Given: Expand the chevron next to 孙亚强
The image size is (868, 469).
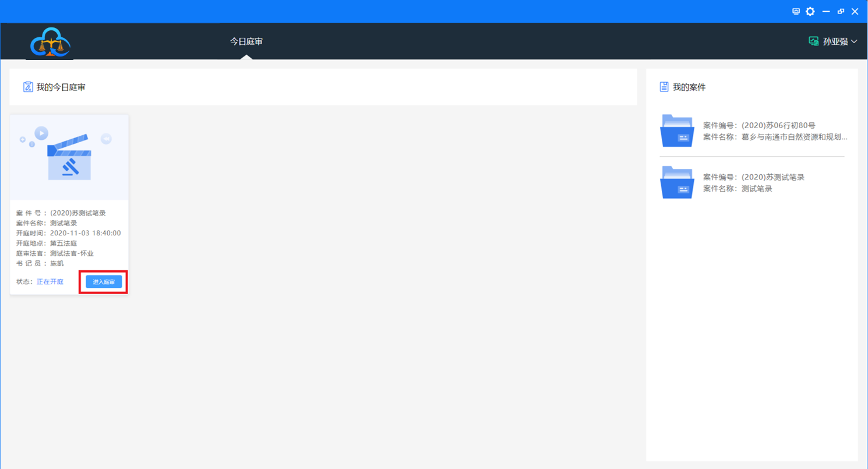Looking at the screenshot, I should [855, 41].
